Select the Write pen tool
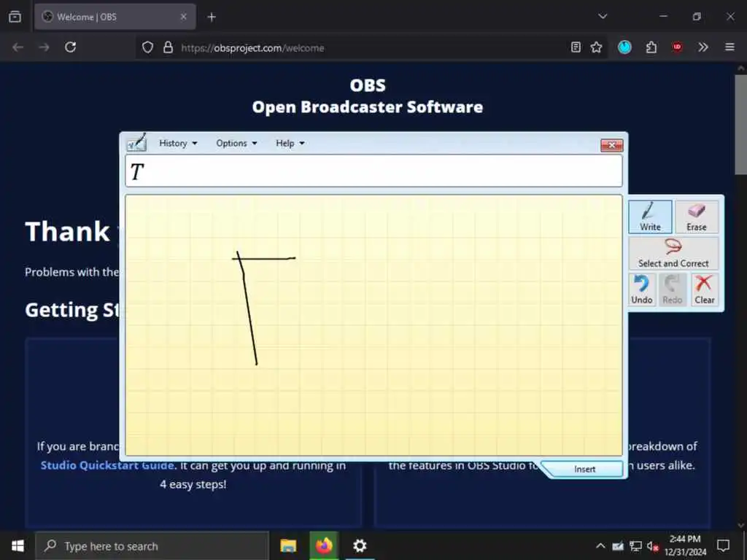The image size is (747, 560). coord(650,217)
